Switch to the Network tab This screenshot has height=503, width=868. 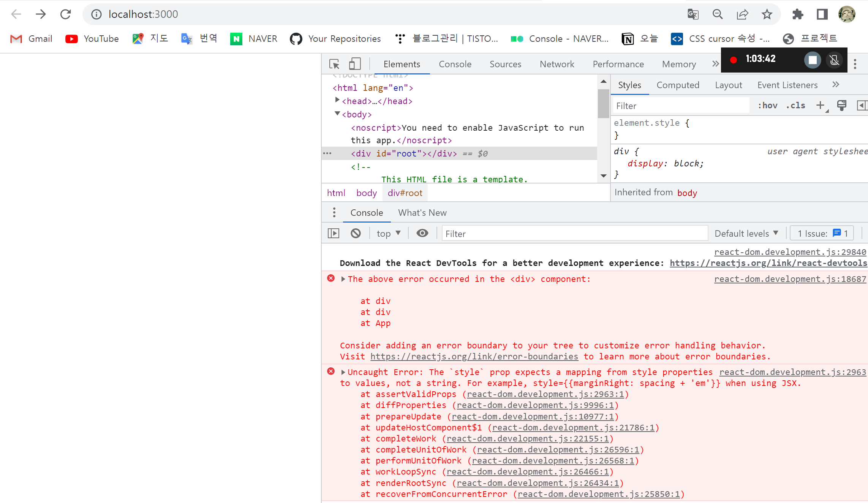coord(557,64)
